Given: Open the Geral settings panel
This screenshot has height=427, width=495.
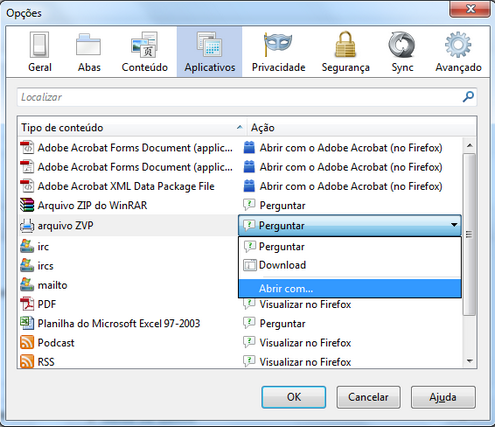Looking at the screenshot, I should (x=40, y=52).
